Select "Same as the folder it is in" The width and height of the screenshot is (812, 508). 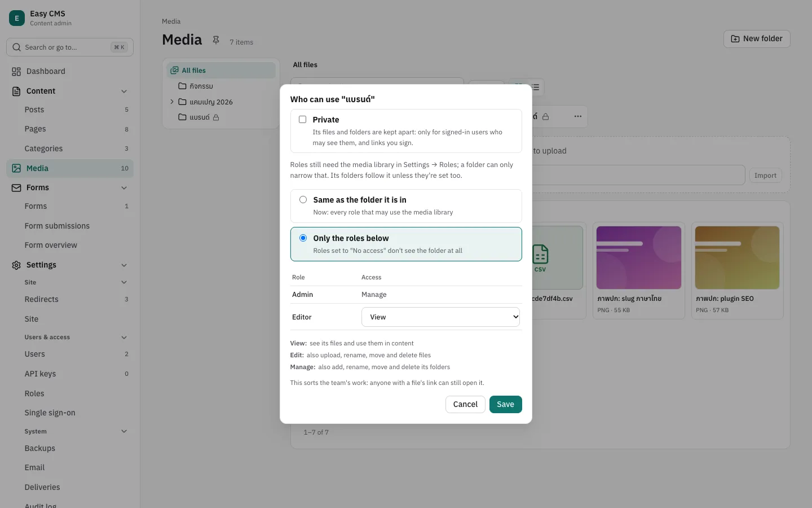tap(303, 200)
